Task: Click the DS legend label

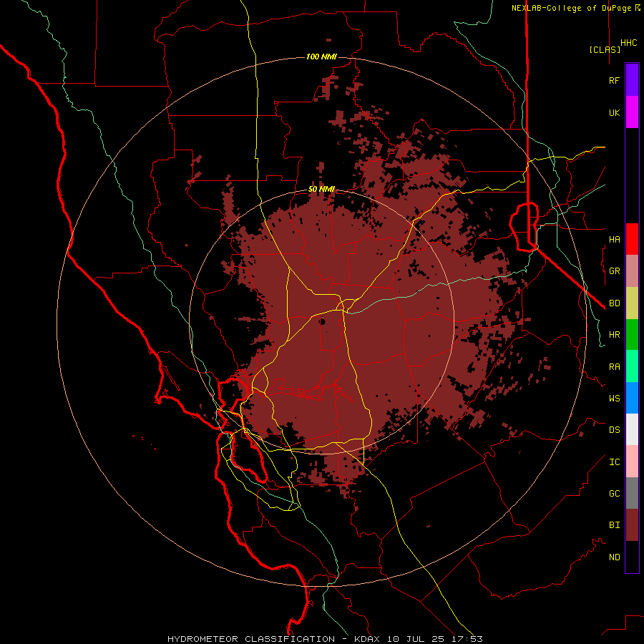Action: pos(615,429)
